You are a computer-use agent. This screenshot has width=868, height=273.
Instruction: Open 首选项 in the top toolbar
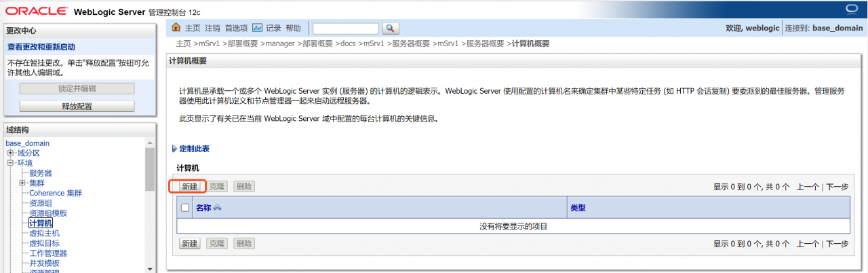(237, 28)
